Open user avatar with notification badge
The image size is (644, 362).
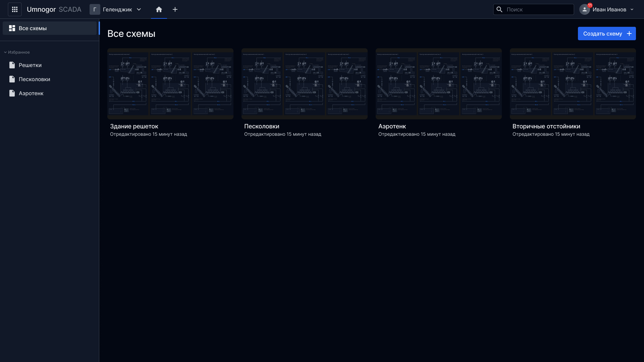(x=585, y=9)
